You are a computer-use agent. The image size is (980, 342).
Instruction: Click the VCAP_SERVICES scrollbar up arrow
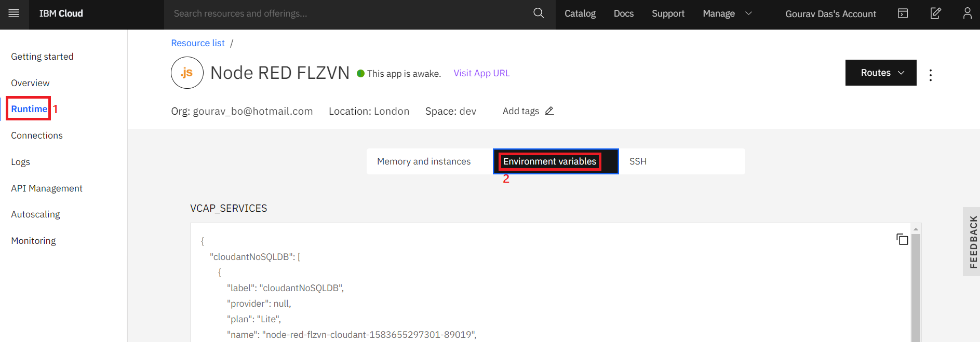(x=916, y=229)
